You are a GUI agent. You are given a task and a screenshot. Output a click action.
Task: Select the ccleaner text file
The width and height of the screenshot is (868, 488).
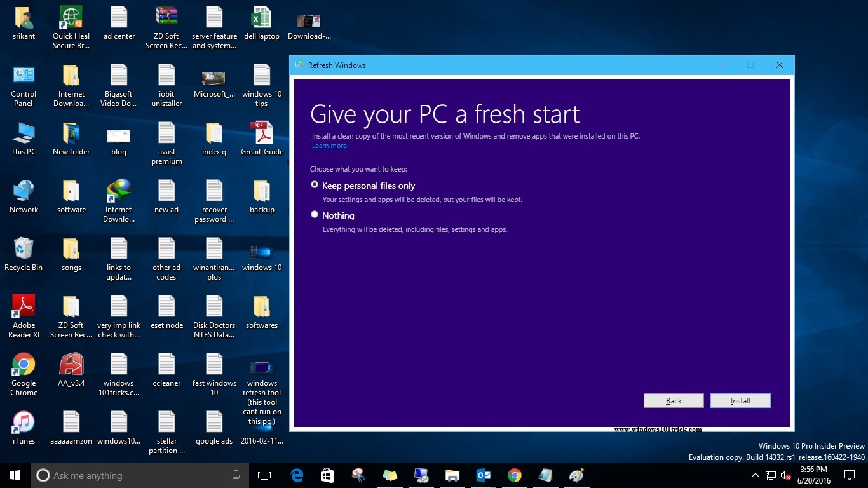point(166,370)
